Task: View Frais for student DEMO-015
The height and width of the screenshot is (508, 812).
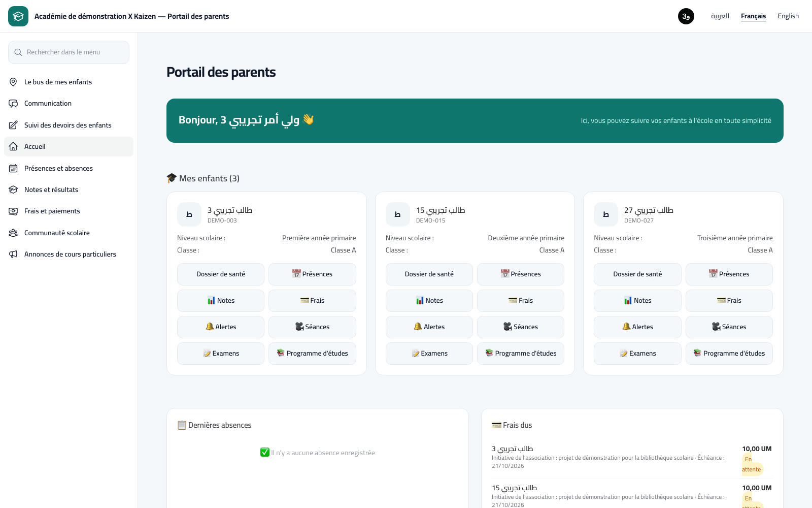Action: (521, 301)
